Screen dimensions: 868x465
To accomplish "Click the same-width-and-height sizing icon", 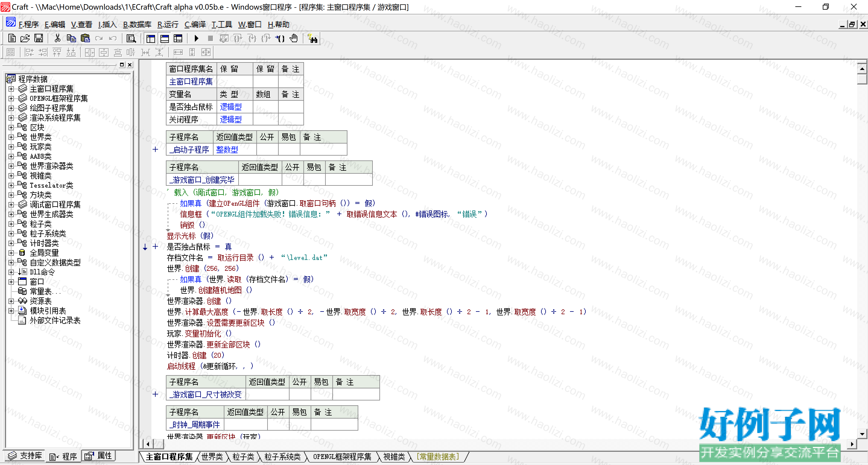I will (206, 52).
